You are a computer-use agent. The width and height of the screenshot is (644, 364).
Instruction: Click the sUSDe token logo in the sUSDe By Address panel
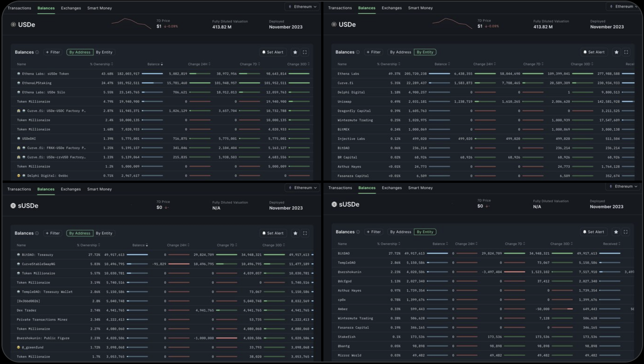[x=13, y=206]
